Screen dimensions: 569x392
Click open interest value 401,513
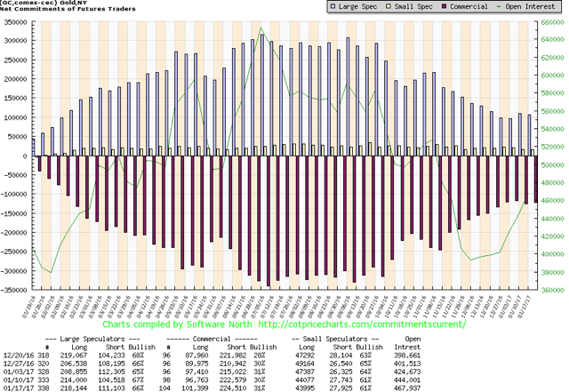(x=407, y=364)
